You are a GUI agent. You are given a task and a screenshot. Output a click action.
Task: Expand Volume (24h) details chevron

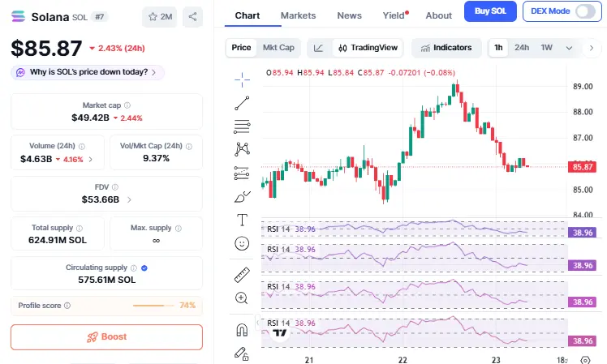click(90, 159)
